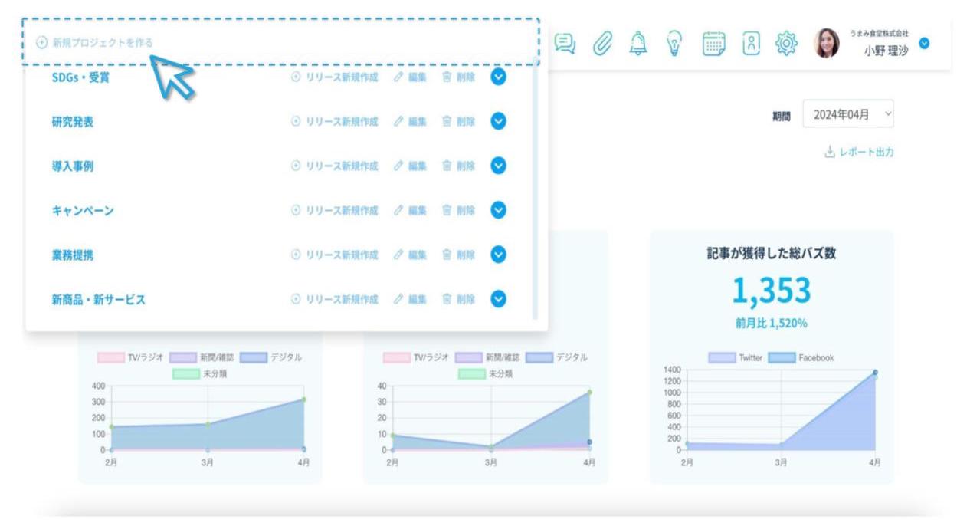Expand the キャンペーン project chevron
Screen dimensions: 980x526
point(498,211)
